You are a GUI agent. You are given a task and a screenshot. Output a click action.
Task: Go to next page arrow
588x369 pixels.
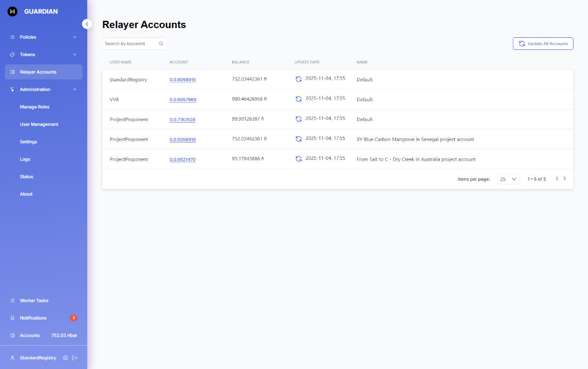click(564, 179)
